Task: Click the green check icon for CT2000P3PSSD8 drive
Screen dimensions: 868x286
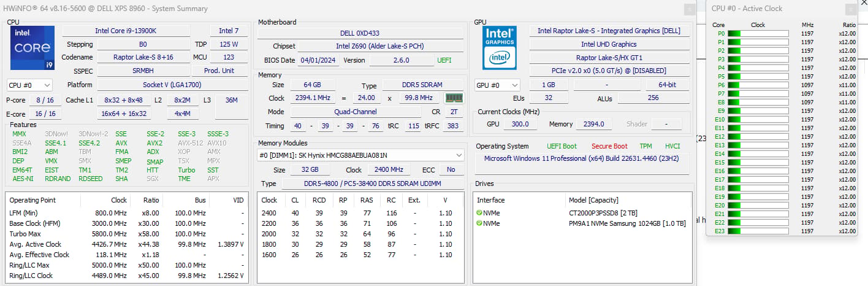Action: [479, 212]
